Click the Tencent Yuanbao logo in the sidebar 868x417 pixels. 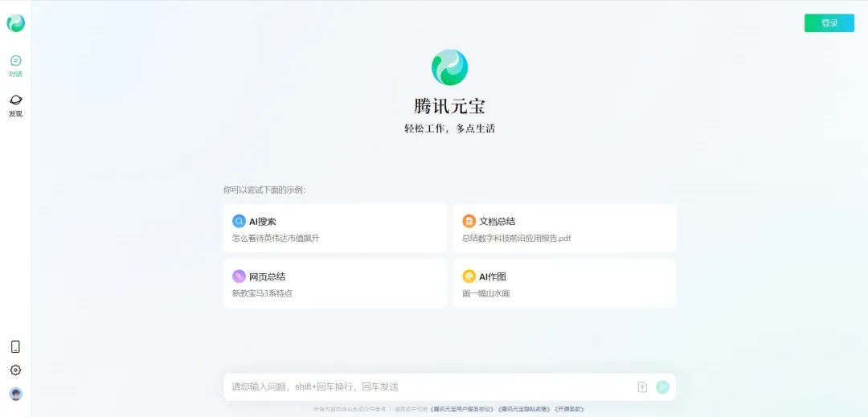click(15, 22)
